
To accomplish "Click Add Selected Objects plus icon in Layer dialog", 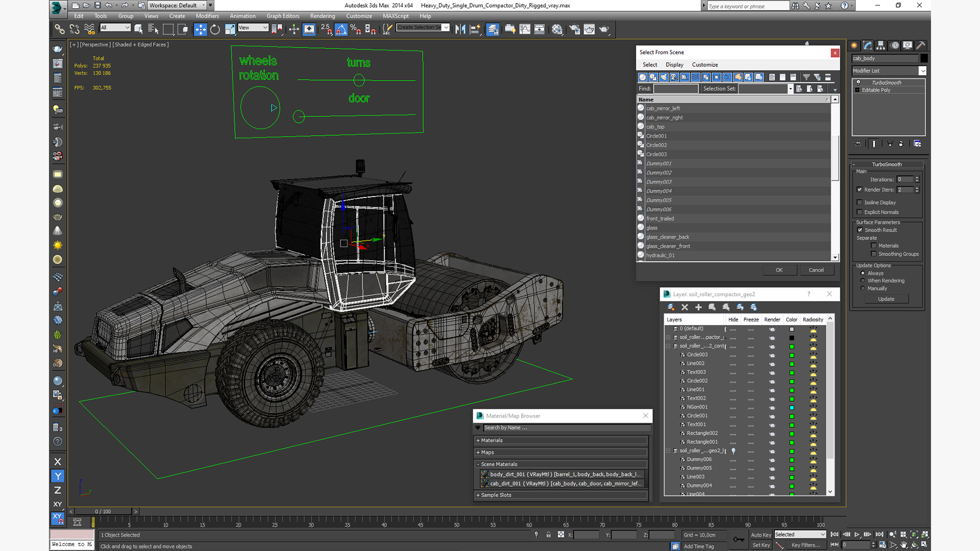I will point(699,307).
